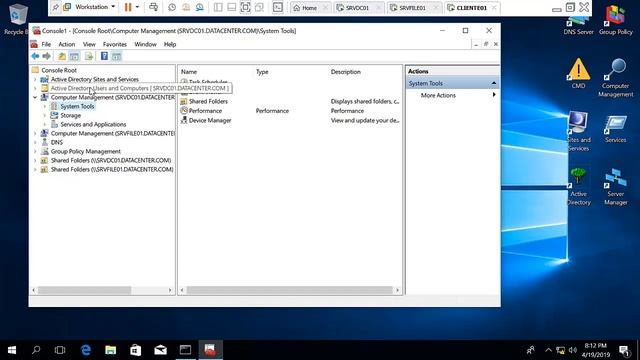
Task: Toggle Show/Hide Console Tree toolbar icon
Action: tap(74, 56)
